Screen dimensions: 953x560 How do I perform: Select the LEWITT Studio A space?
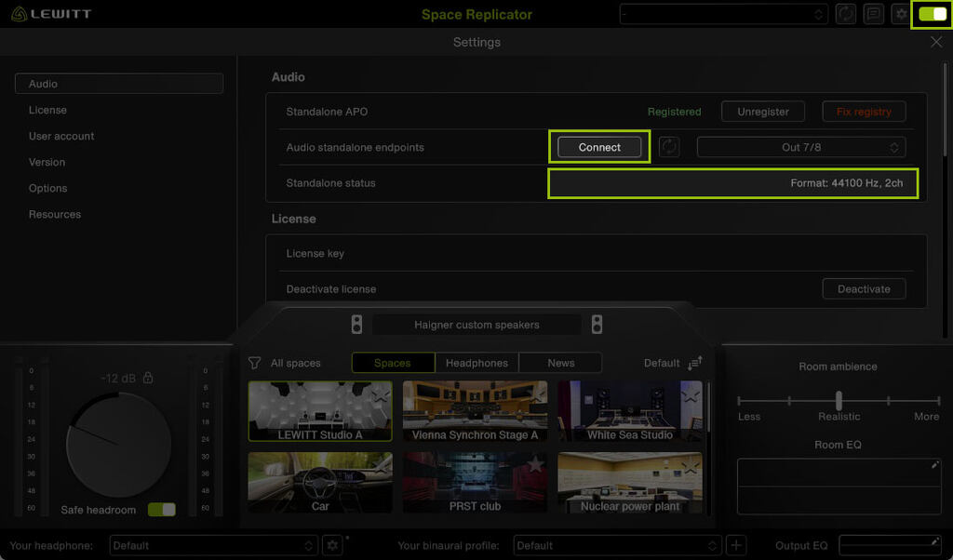click(320, 411)
